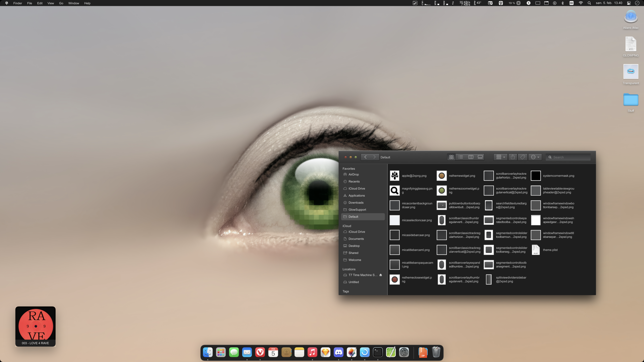Select GlowSupport folder in sidebar
The height and width of the screenshot is (362, 644).
tap(363, 210)
